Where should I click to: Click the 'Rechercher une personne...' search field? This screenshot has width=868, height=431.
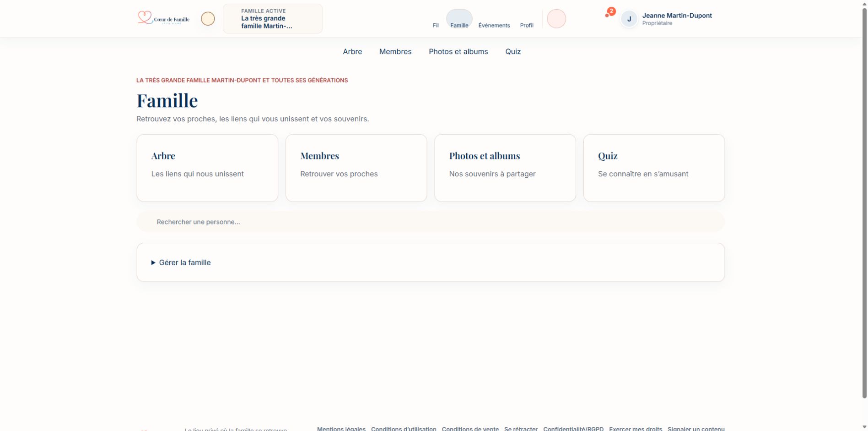(x=431, y=222)
